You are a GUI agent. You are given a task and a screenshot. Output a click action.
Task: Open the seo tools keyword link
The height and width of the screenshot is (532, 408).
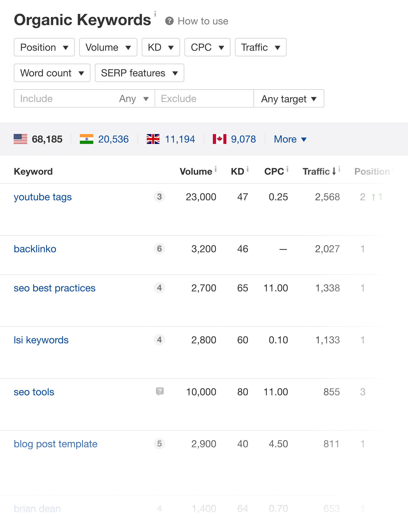(x=34, y=392)
